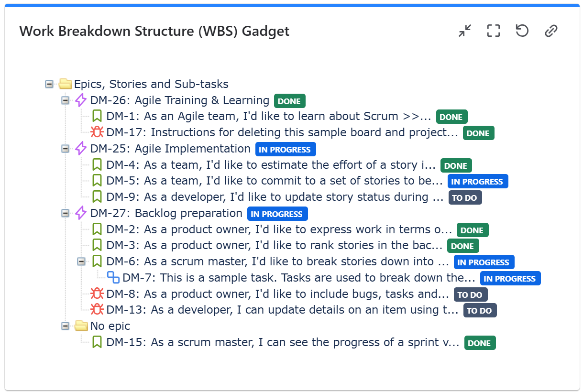Open issue DM-13 from the tree
The image size is (583, 392).
(x=239, y=310)
